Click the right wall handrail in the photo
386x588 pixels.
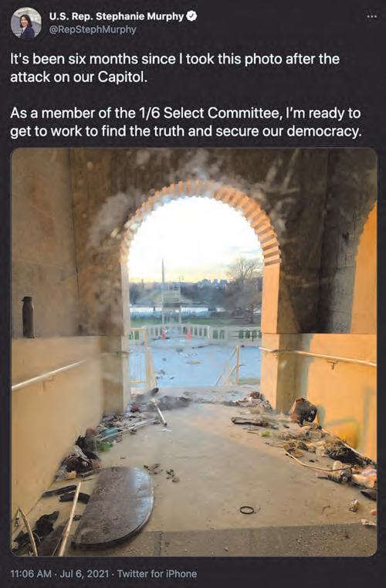pyautogui.click(x=319, y=357)
